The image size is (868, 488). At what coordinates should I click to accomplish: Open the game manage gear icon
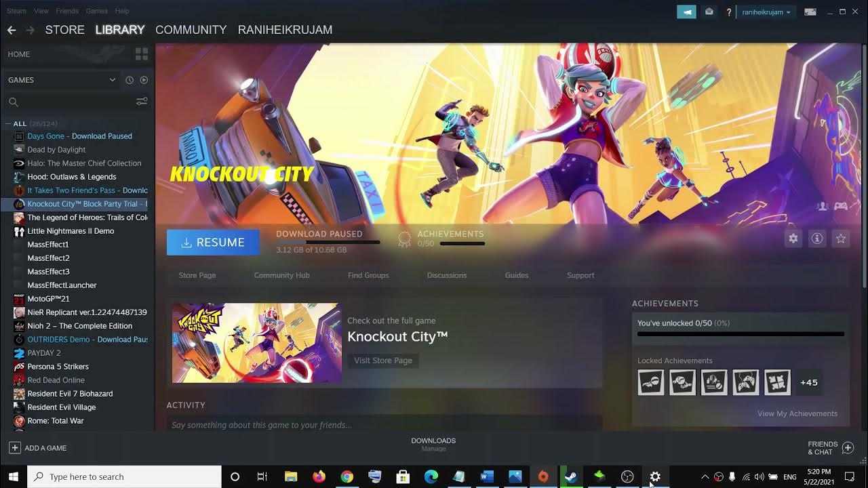point(793,239)
